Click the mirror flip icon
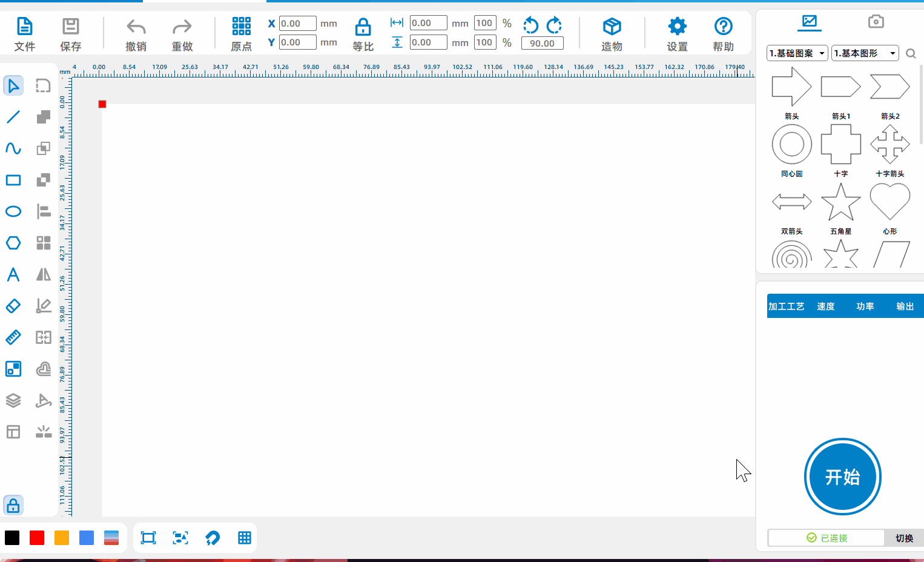The height and width of the screenshot is (562, 924). point(44,274)
